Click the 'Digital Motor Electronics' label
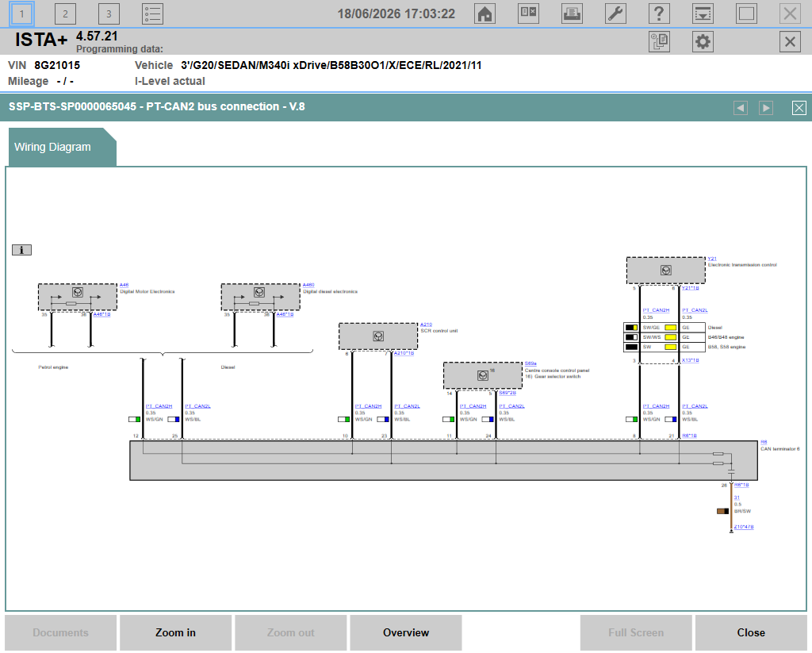The image size is (812, 653). (x=147, y=292)
